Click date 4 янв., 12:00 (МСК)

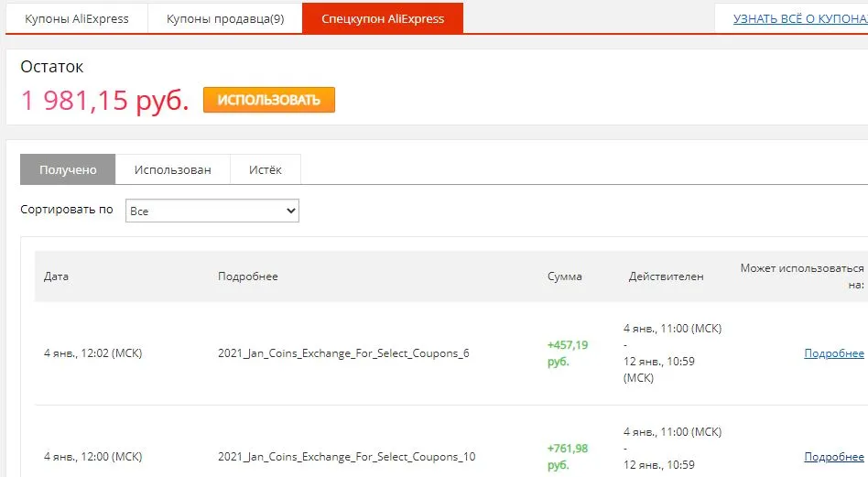(x=93, y=457)
